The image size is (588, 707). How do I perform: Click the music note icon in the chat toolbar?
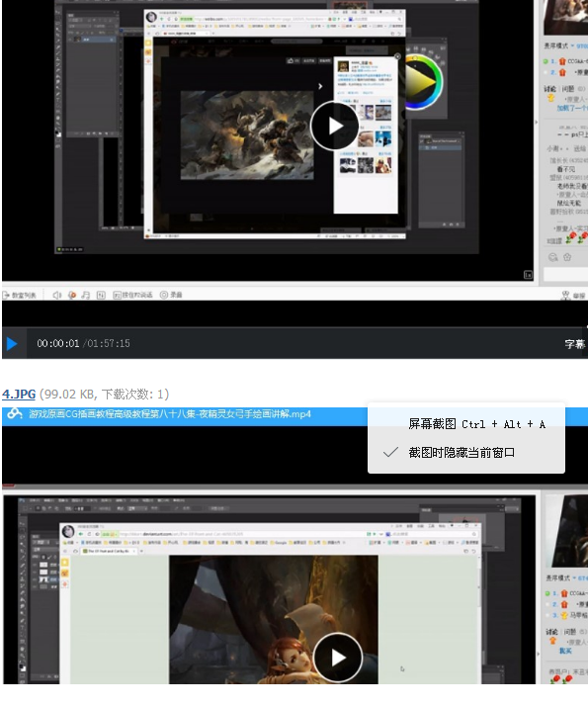[86, 295]
